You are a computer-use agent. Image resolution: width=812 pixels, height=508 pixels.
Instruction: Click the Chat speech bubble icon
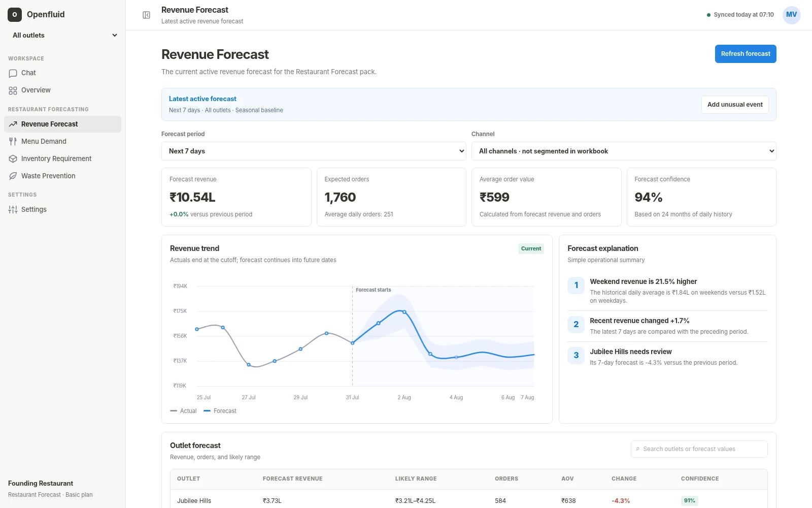pyautogui.click(x=13, y=73)
